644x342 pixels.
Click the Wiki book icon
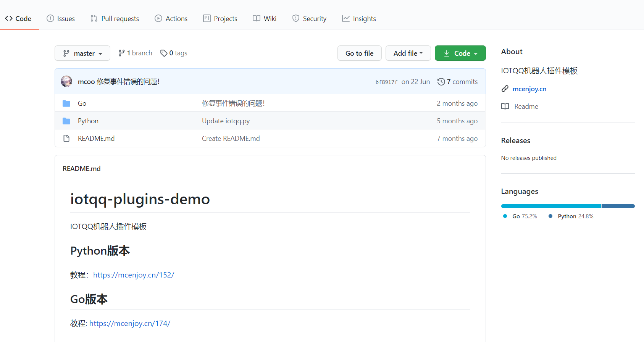257,18
